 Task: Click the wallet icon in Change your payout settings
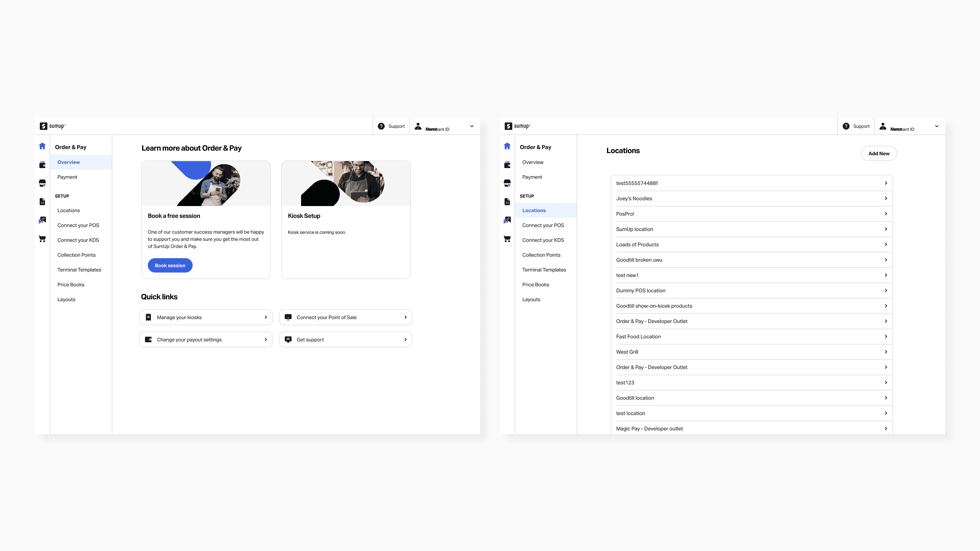coord(148,339)
